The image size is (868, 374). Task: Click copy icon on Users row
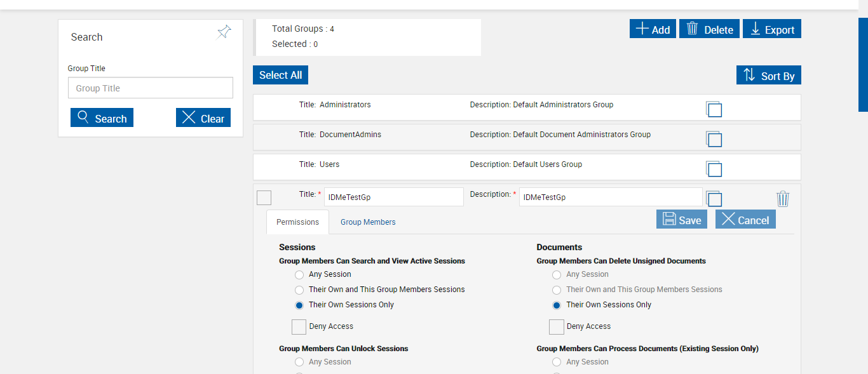click(714, 169)
